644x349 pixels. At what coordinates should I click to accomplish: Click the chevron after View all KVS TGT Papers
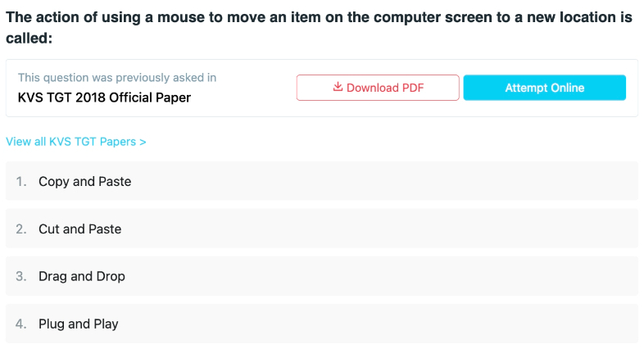coord(143,142)
